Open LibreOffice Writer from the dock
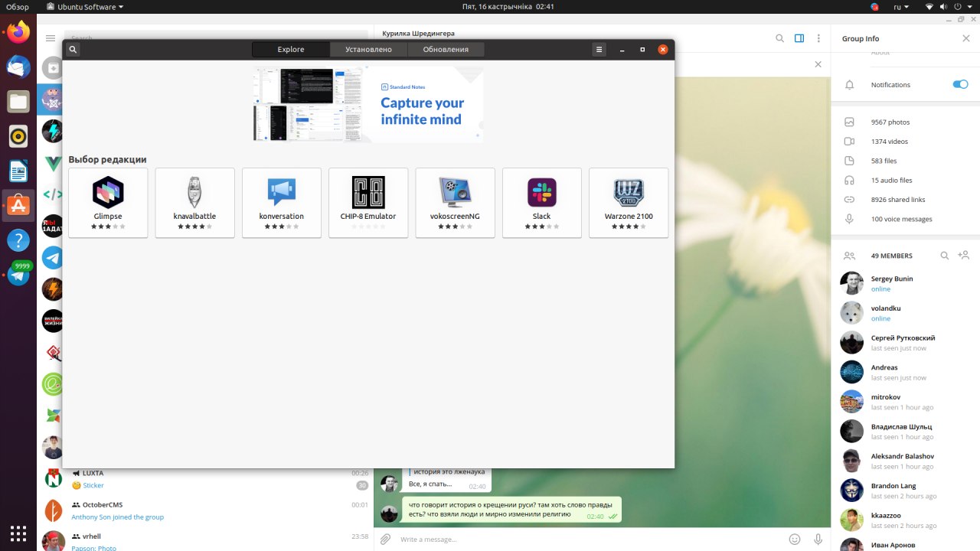This screenshot has width=980, height=551. tap(18, 171)
